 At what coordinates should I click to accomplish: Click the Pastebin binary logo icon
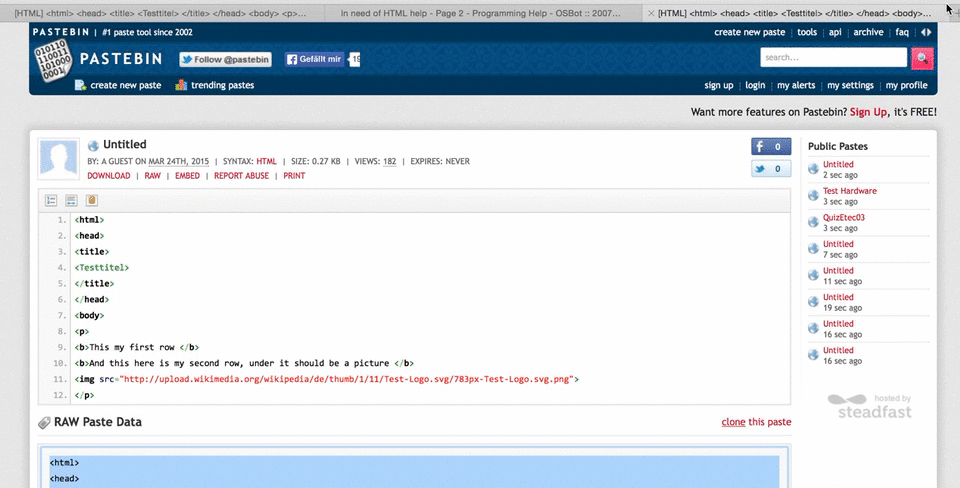click(53, 61)
